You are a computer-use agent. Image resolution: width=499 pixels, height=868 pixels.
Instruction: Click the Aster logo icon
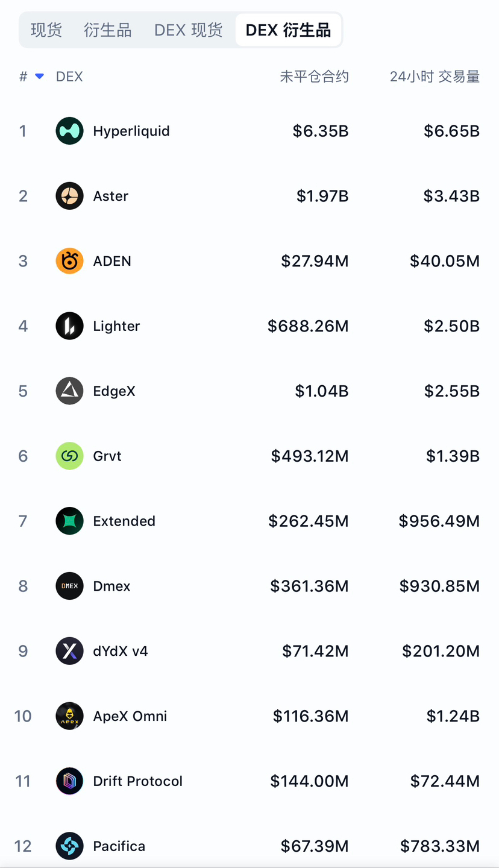[x=69, y=196]
